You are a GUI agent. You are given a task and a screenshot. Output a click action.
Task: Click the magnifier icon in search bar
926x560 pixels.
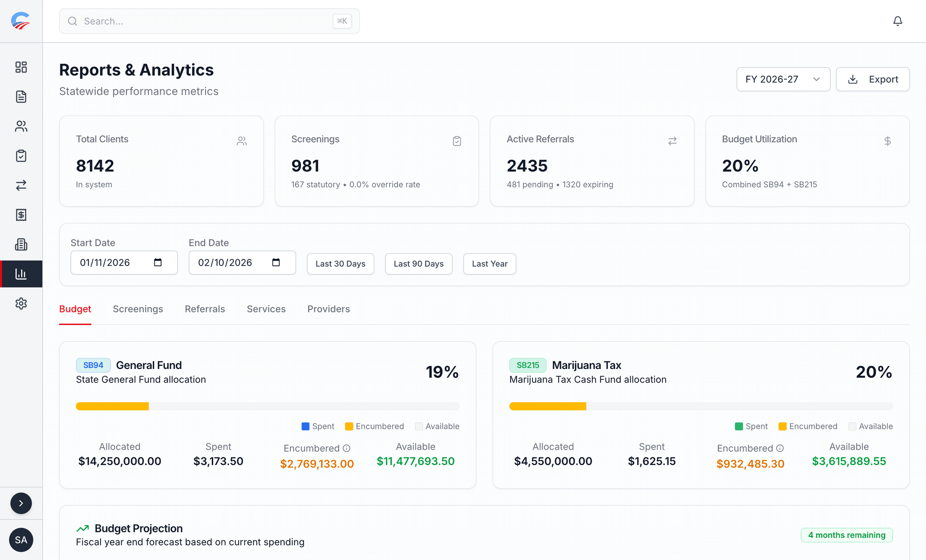[72, 21]
